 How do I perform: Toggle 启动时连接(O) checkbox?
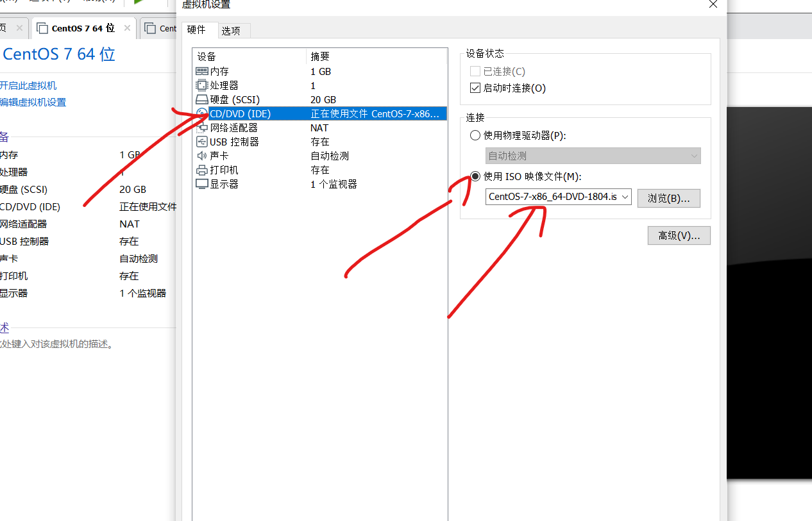tap(475, 88)
